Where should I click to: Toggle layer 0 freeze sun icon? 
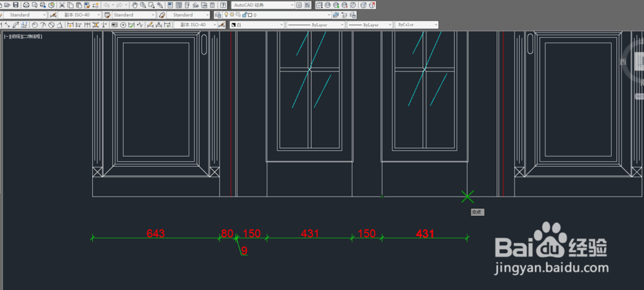[x=232, y=15]
